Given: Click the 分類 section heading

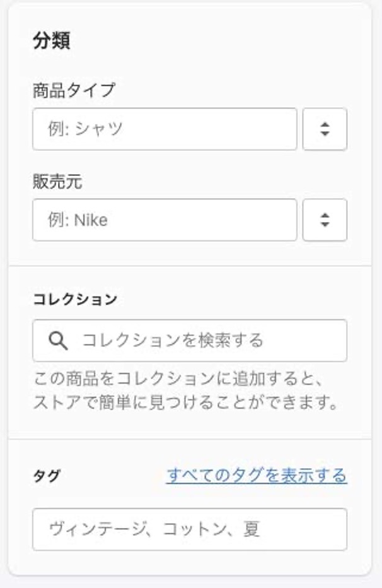Looking at the screenshot, I should click(51, 42).
